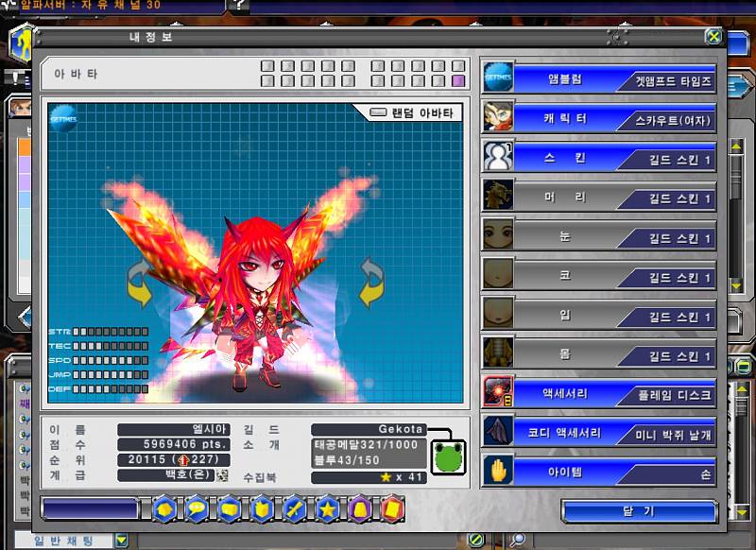756x550 pixels.
Task: Open the 일반채팅 chat mode dropdown
Action: tap(121, 541)
